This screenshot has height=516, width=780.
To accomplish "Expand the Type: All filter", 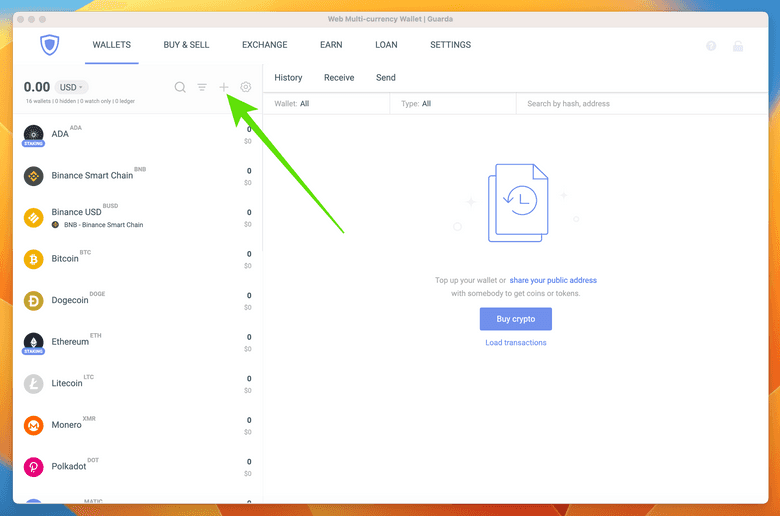I will coord(452,103).
